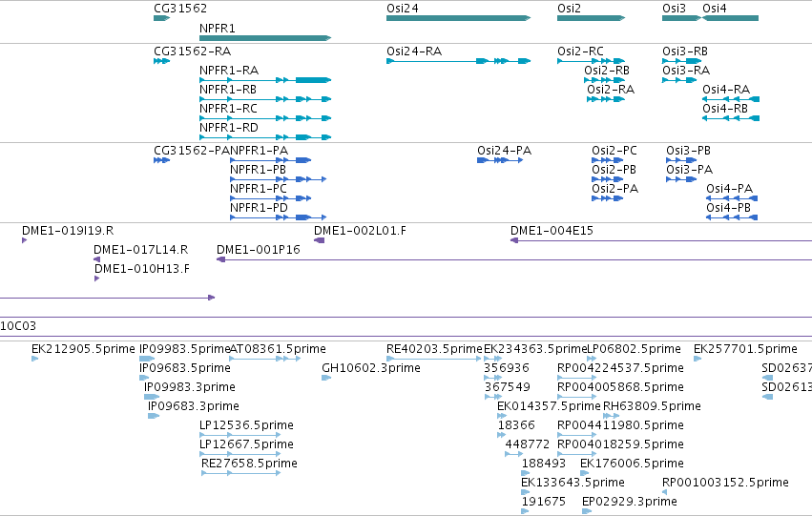The width and height of the screenshot is (812, 516).
Task: Select the Osi24 gene bar
Action: [458, 18]
